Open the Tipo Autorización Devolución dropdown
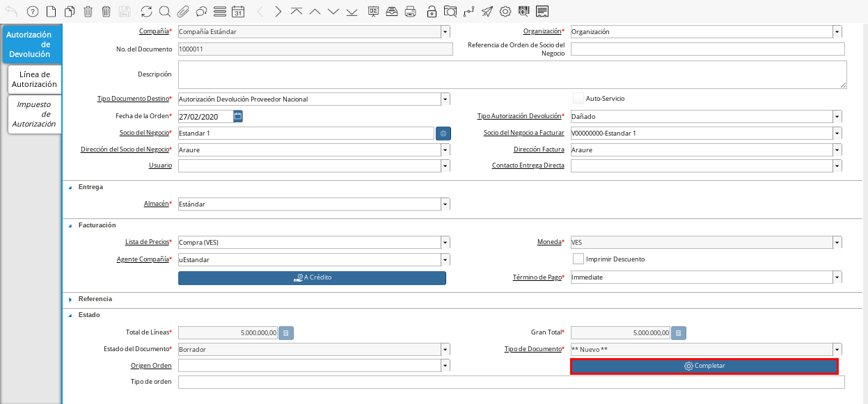 coord(837,116)
